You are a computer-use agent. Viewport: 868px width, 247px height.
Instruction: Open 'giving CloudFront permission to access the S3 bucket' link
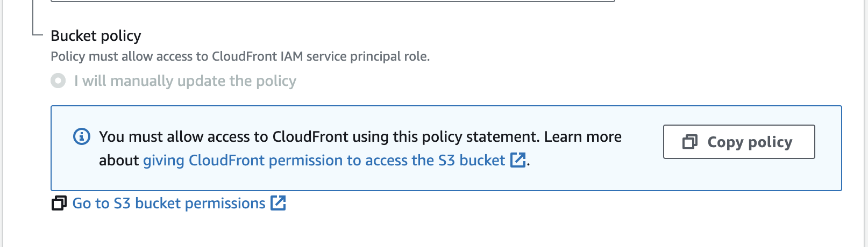pyautogui.click(x=324, y=160)
